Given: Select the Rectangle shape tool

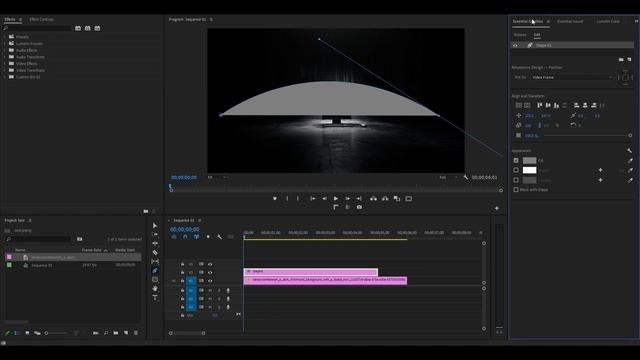Looking at the screenshot, I should (x=155, y=280).
